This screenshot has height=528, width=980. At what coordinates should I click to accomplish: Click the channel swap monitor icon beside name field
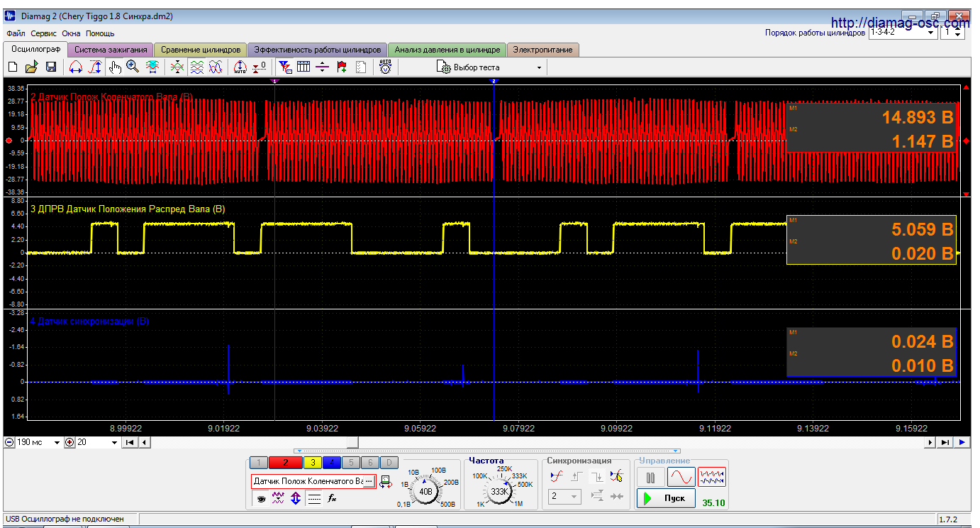click(386, 482)
